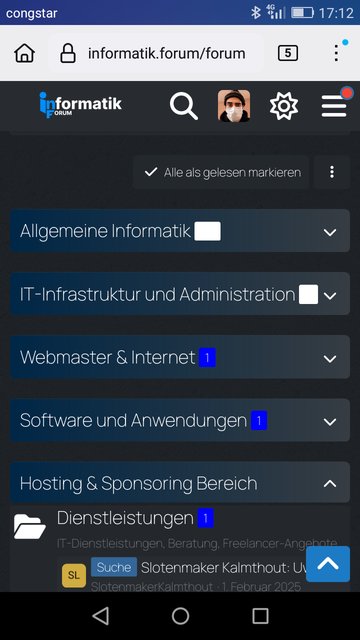Tap the scroll-to-top arrow button

(x=328, y=564)
